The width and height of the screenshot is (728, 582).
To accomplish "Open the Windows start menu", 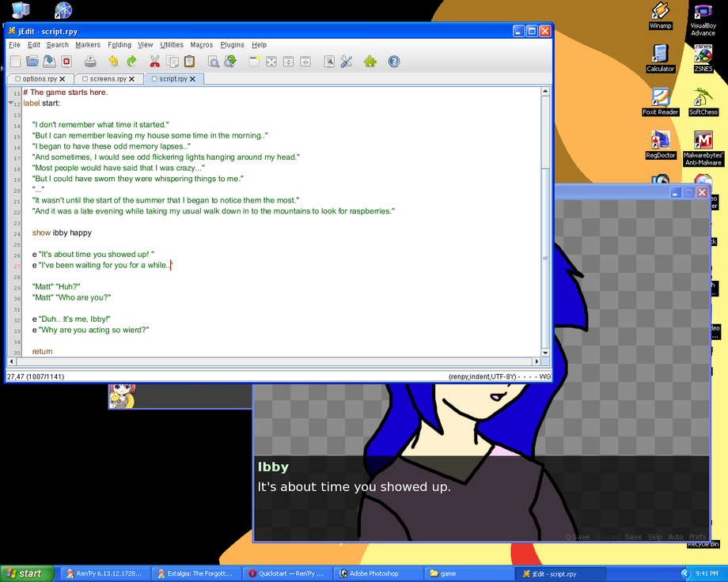I will point(27,573).
